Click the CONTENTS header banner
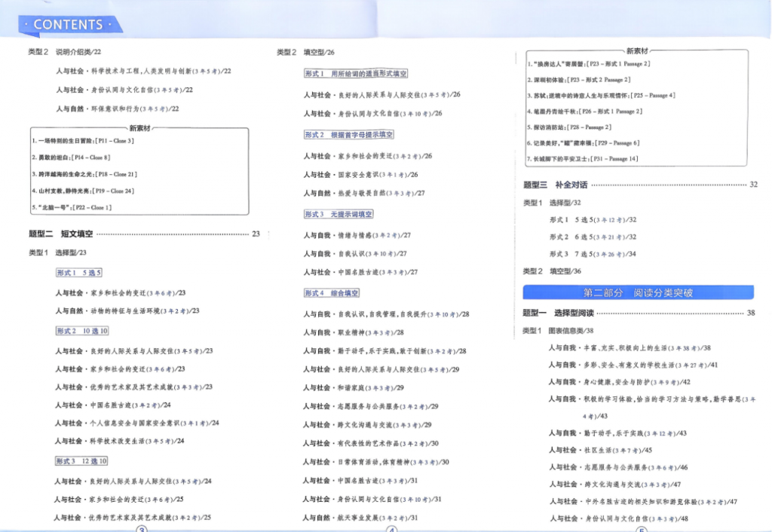Image resolution: width=772 pixels, height=532 pixels. (x=68, y=24)
